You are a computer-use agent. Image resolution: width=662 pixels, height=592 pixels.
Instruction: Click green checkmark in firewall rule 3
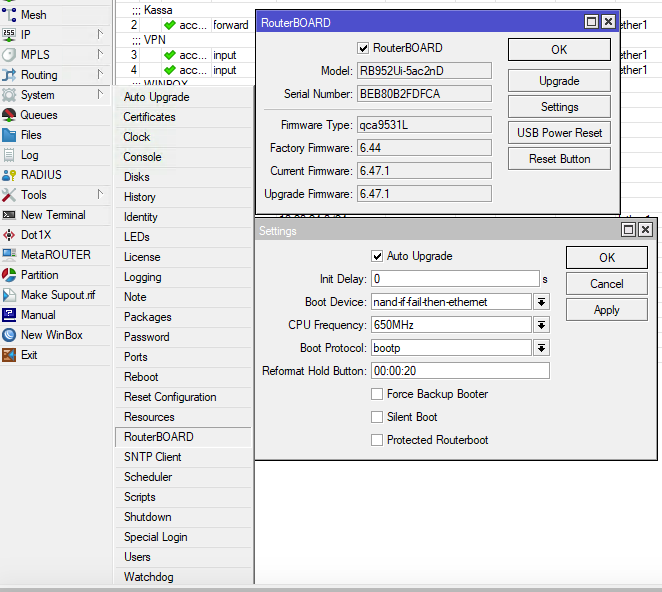(170, 55)
